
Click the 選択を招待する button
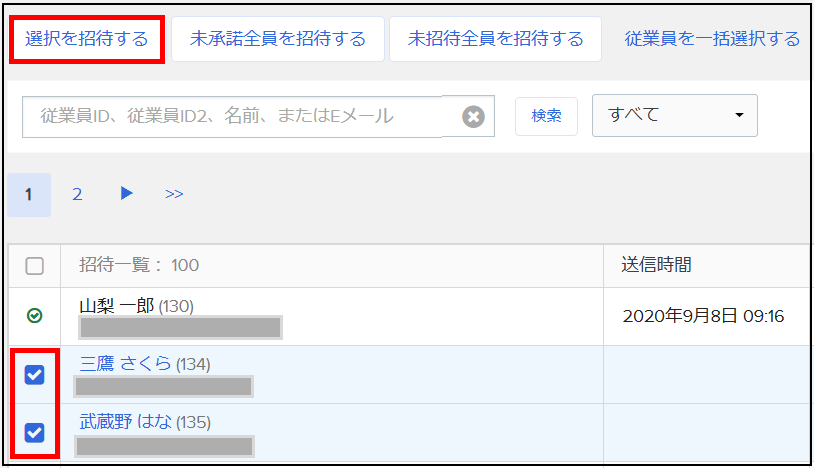87,39
